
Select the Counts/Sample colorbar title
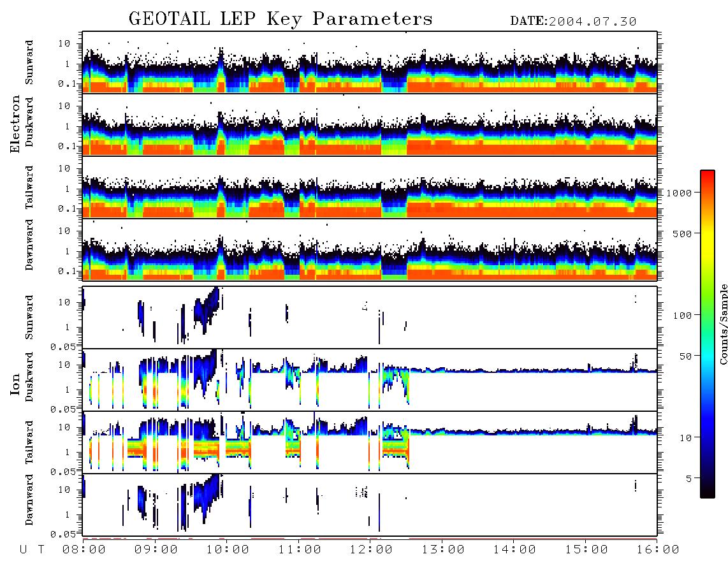point(723,324)
